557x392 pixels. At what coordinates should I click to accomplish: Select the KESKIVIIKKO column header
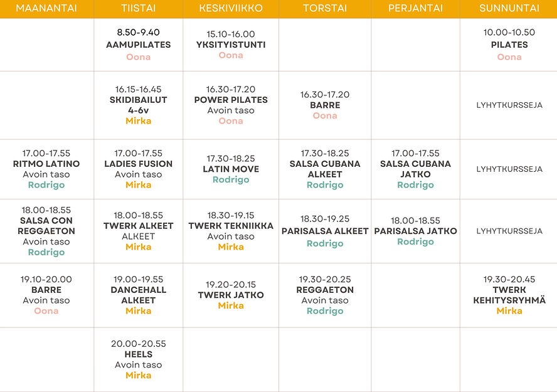pos(231,8)
